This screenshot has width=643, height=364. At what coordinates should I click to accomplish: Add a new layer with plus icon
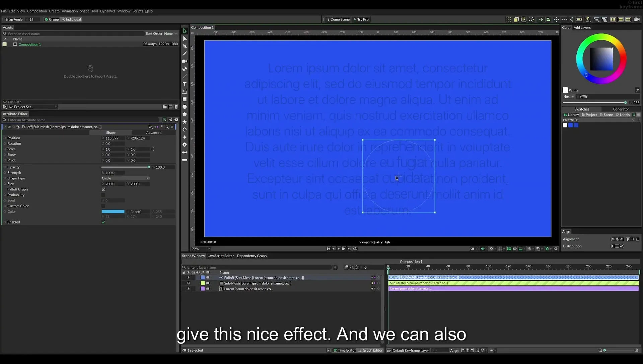(x=335, y=267)
